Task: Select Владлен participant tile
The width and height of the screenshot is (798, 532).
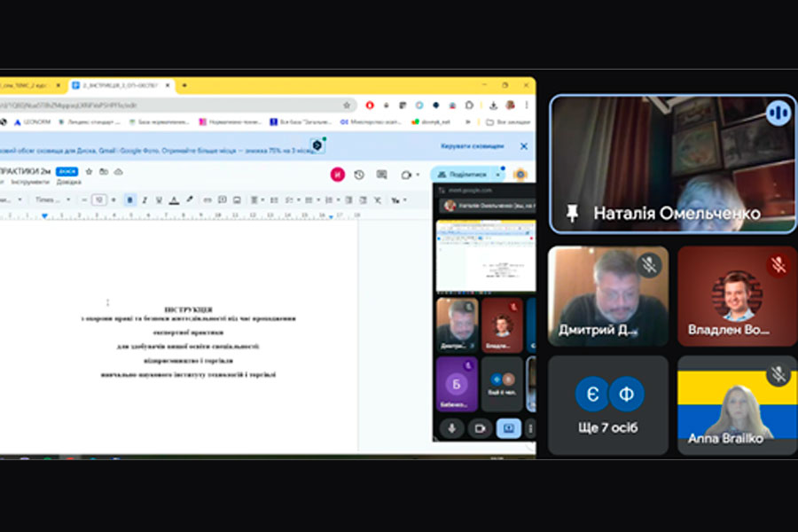Action: coord(737,296)
